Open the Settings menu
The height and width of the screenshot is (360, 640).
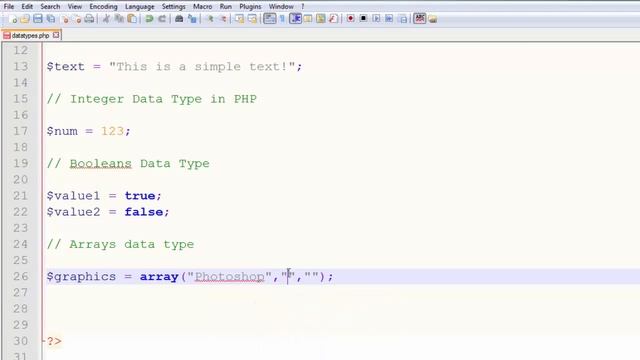coord(173,7)
